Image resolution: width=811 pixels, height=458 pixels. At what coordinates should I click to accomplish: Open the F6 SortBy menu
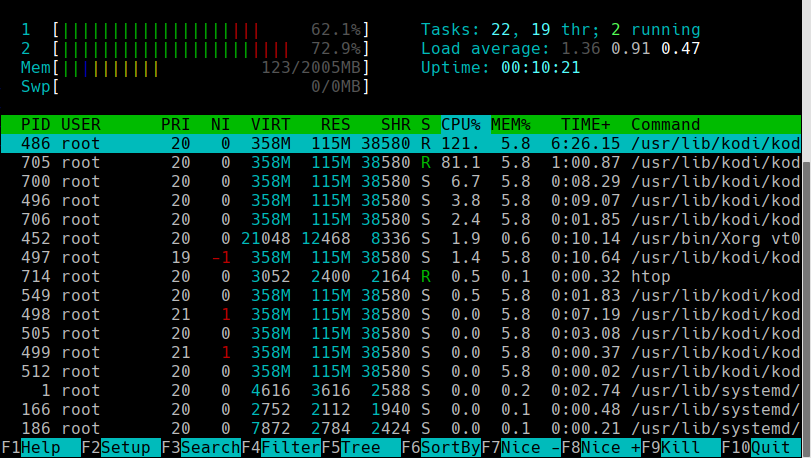pyautogui.click(x=441, y=448)
